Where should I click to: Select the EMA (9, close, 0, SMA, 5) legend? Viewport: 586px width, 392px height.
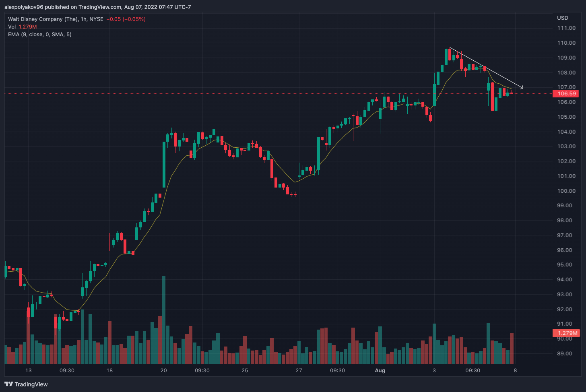tap(40, 34)
